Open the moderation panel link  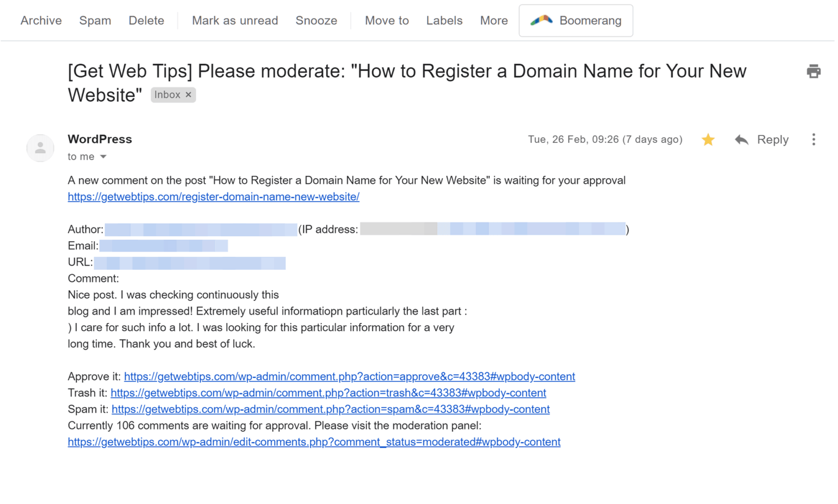click(x=314, y=441)
